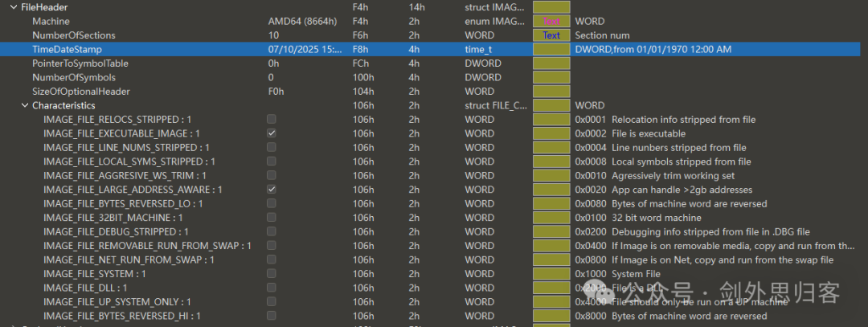Enable IMAGE_FILE_DEBUG_STRIPPED checkbox

coord(272,231)
